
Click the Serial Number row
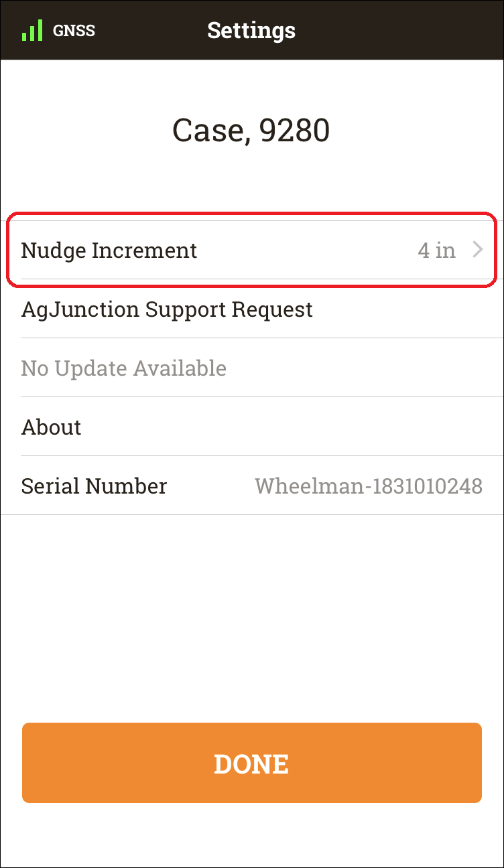[x=251, y=486]
